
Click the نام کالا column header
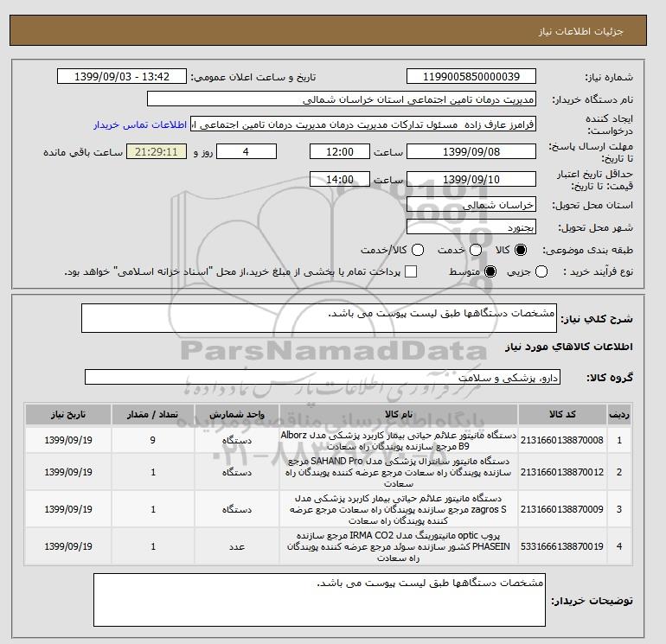pos(399,414)
